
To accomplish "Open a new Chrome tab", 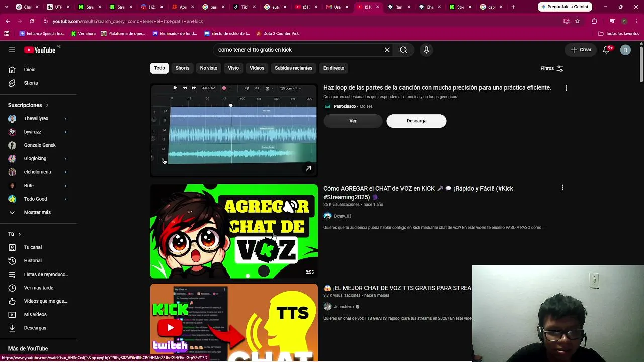I will click(513, 7).
